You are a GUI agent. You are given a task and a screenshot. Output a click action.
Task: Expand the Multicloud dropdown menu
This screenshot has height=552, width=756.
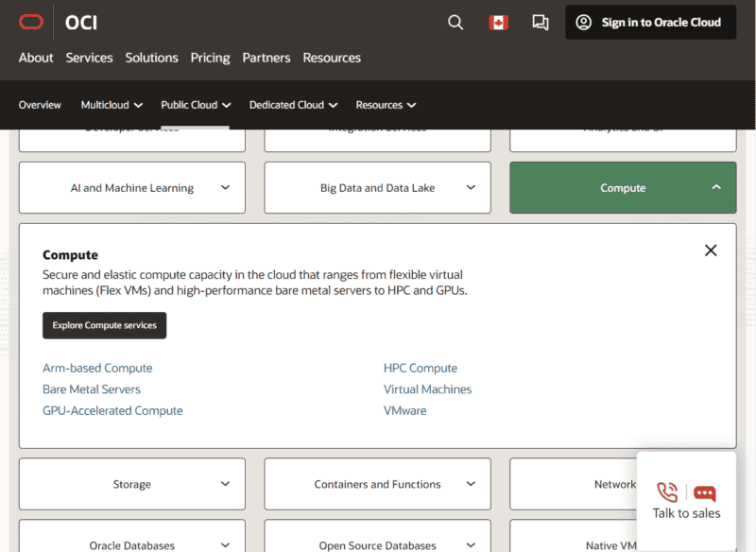point(112,105)
